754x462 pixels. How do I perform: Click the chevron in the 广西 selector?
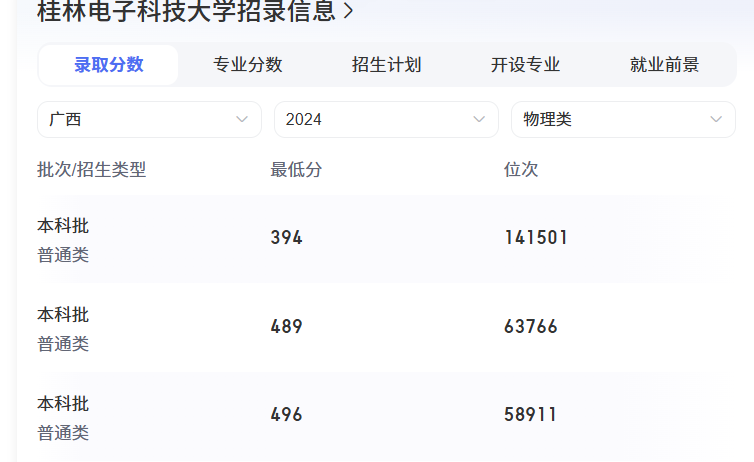pos(242,119)
